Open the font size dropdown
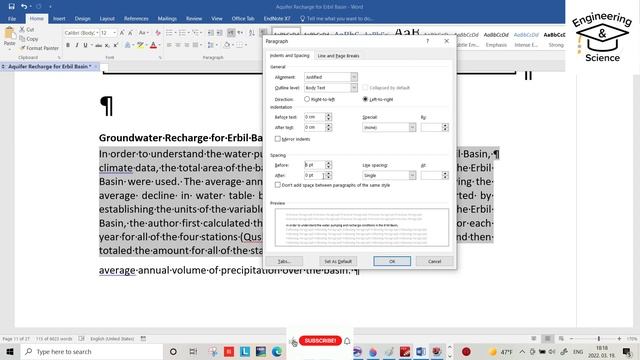 pos(114,33)
